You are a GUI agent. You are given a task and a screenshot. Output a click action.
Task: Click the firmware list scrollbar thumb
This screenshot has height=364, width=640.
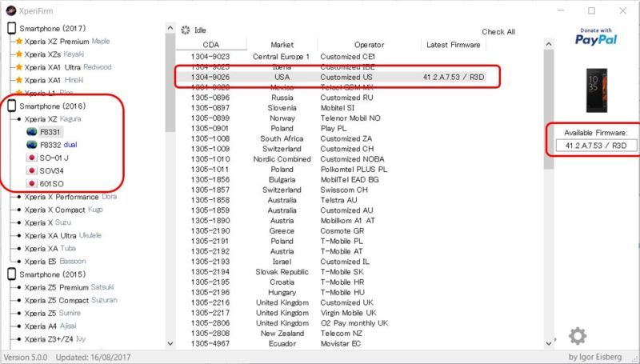click(x=549, y=110)
